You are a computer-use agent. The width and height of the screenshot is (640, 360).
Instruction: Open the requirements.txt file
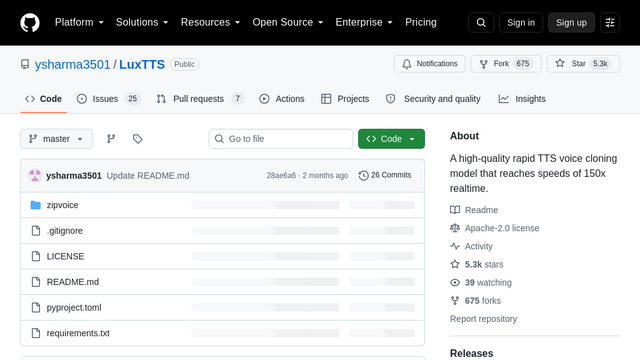click(x=78, y=333)
